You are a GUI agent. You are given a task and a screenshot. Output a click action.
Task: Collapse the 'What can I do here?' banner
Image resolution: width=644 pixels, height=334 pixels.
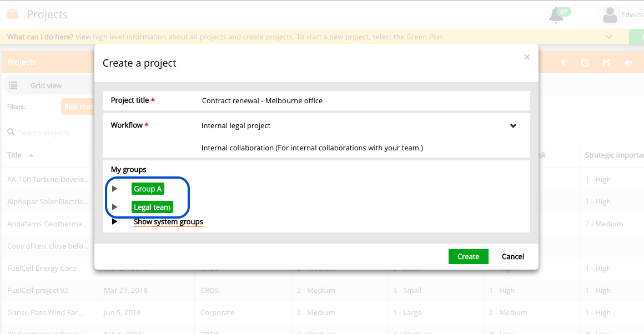pyautogui.click(x=608, y=37)
